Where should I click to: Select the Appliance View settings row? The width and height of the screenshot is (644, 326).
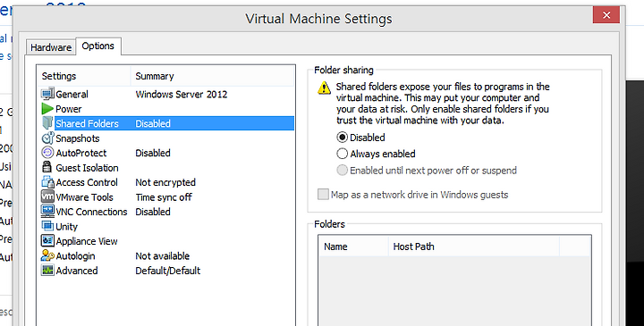click(x=166, y=241)
